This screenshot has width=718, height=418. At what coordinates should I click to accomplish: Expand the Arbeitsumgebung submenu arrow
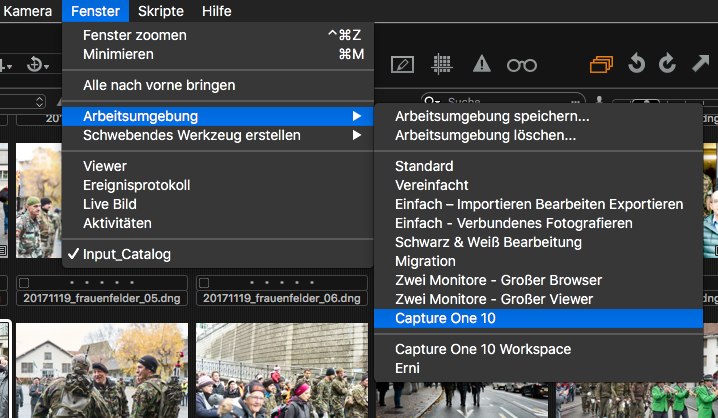[x=357, y=116]
